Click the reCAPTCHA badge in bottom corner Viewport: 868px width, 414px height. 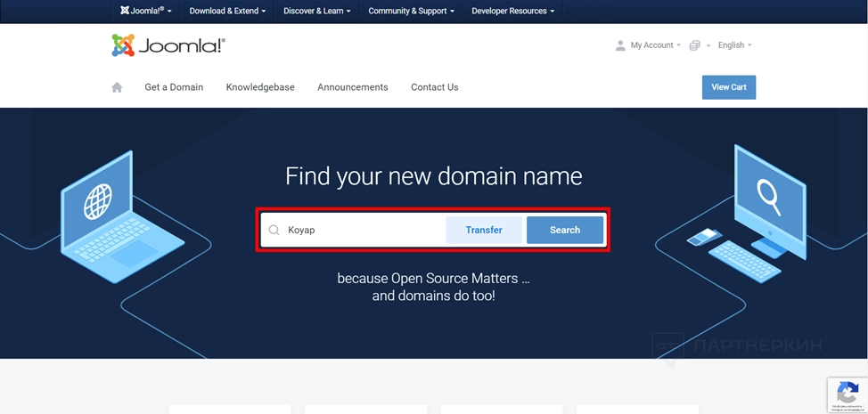846,394
